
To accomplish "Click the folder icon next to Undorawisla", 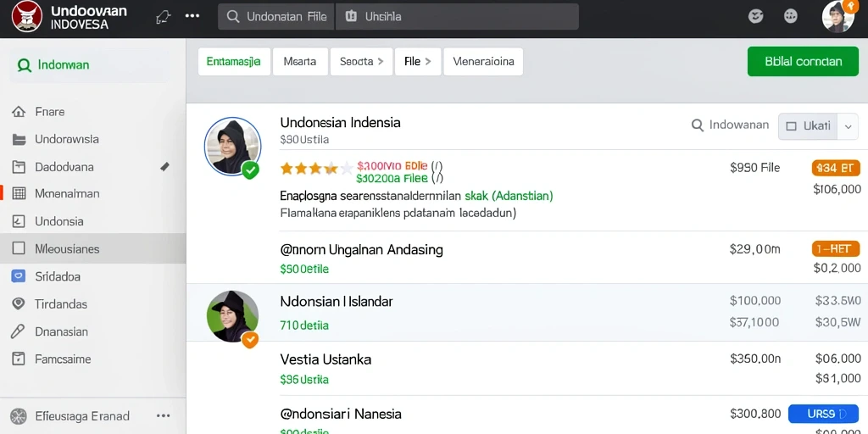I will 19,140.
